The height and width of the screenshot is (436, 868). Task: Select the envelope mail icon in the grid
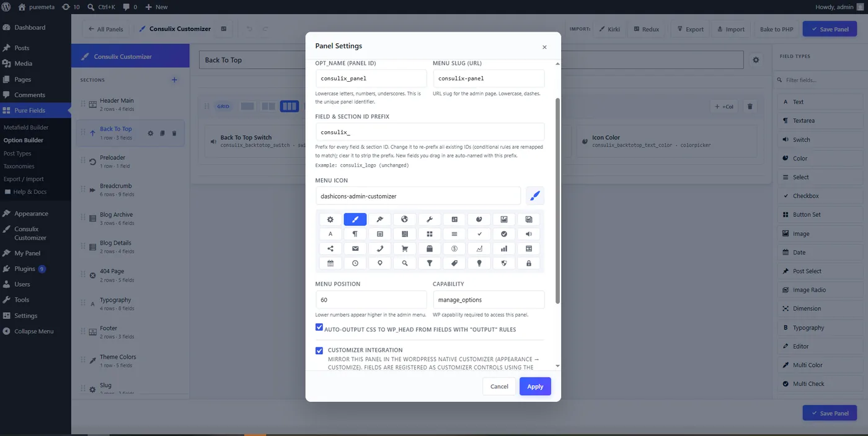pyautogui.click(x=355, y=248)
